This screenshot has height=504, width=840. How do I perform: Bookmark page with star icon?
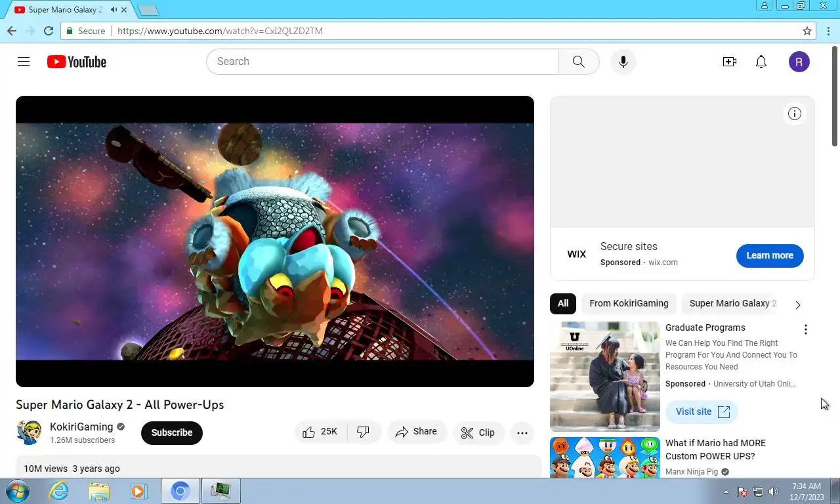coord(807,31)
